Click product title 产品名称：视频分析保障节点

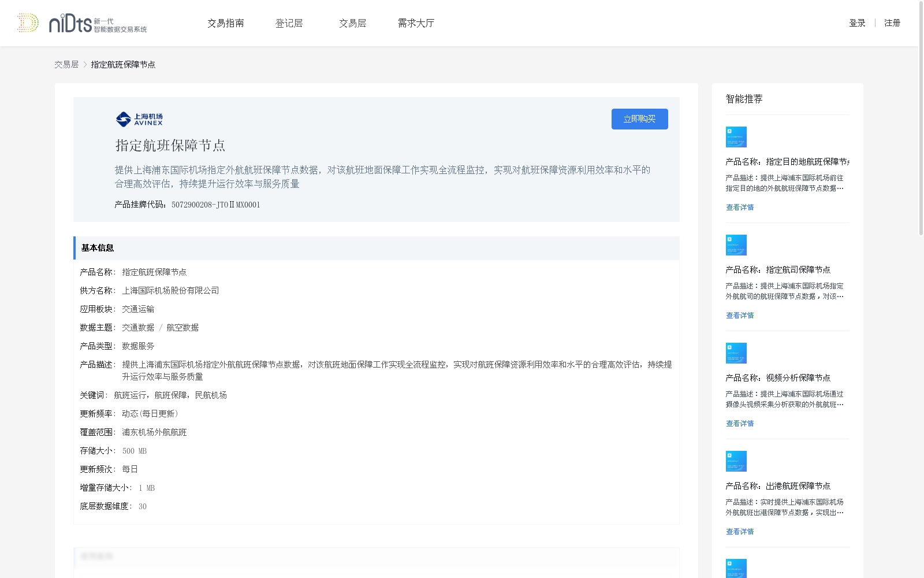click(x=778, y=378)
